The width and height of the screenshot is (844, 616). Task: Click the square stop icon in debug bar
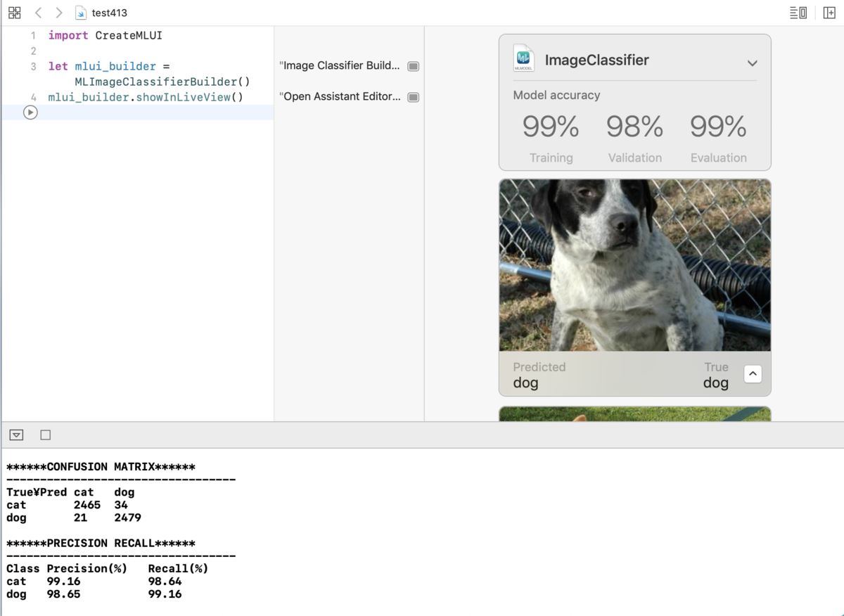(x=46, y=435)
